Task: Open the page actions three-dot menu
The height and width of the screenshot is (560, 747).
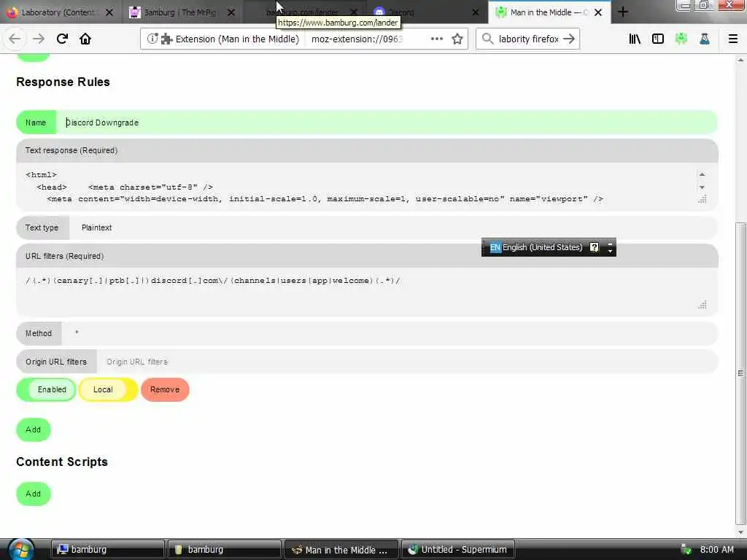Action: pyautogui.click(x=437, y=39)
